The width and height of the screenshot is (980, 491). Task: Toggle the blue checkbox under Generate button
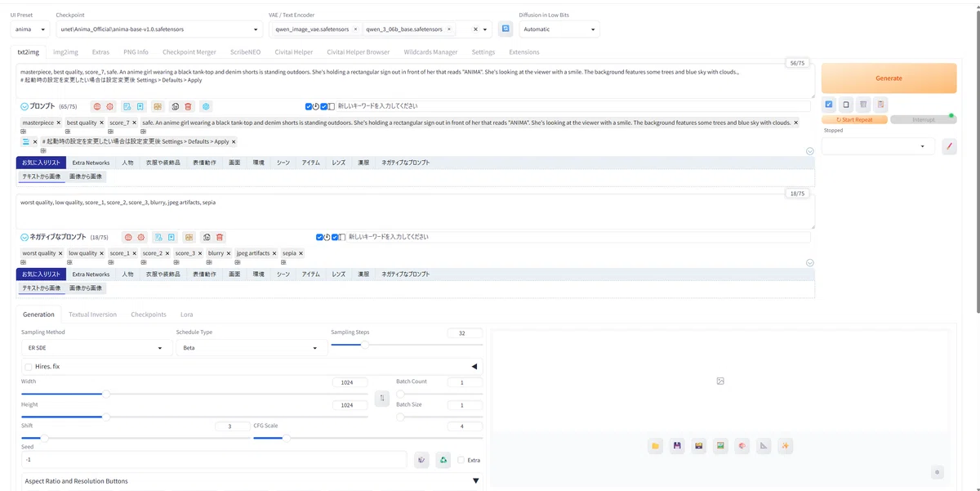pyautogui.click(x=829, y=105)
